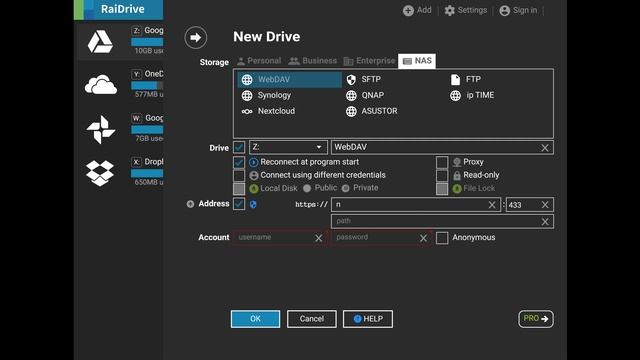Select the Private radio option
This screenshot has width=640, height=360.
(346, 188)
